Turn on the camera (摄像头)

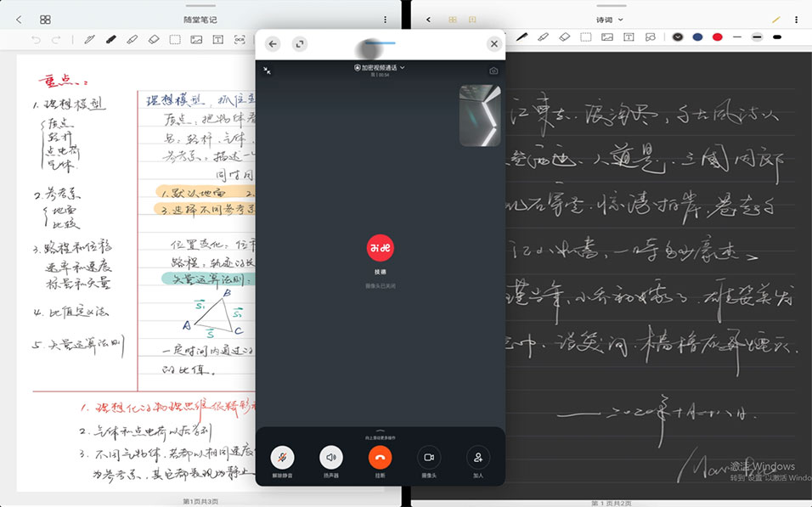[429, 458]
